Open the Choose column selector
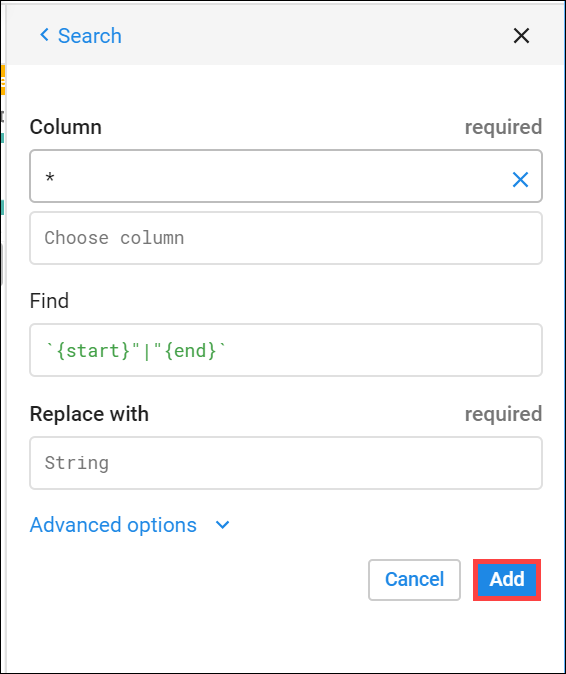566x674 pixels. coord(286,238)
